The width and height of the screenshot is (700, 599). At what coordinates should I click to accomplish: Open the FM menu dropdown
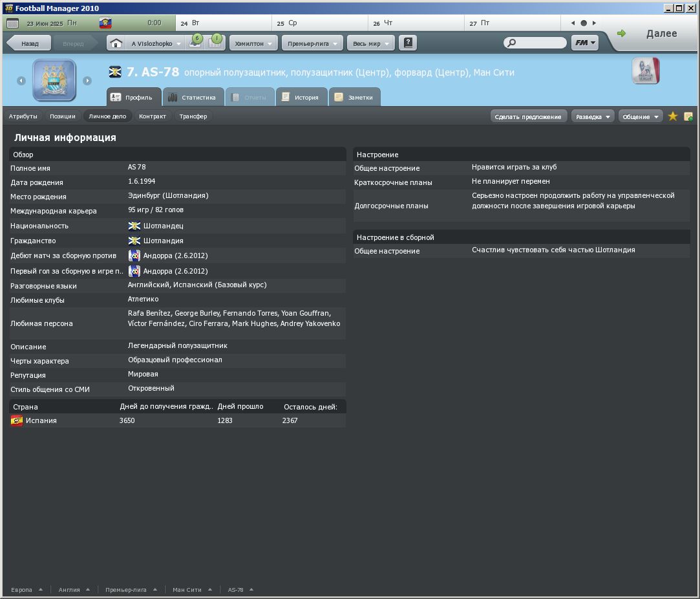(584, 43)
